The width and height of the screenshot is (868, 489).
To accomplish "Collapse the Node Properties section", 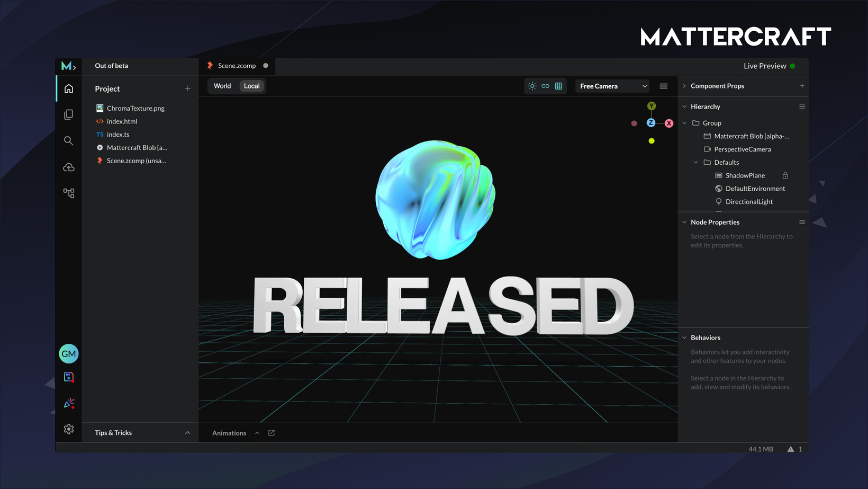I will click(x=684, y=222).
